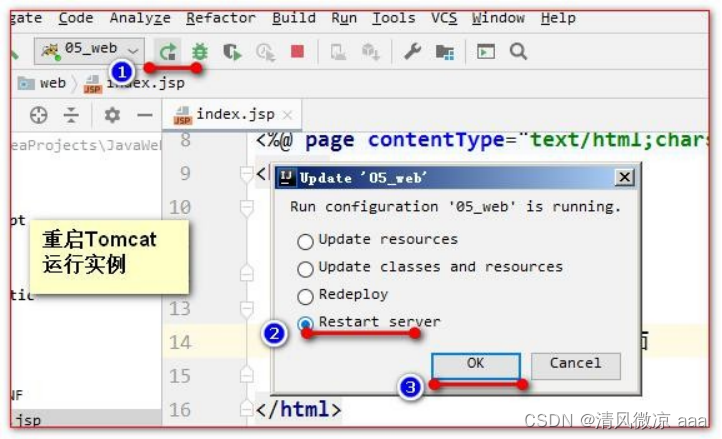Run with Coverage shield icon

233,52
